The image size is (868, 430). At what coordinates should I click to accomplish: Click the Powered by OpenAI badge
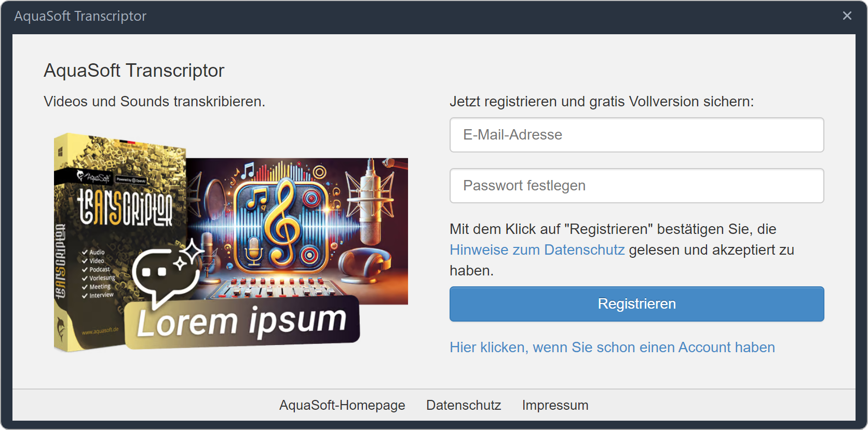[x=131, y=179]
